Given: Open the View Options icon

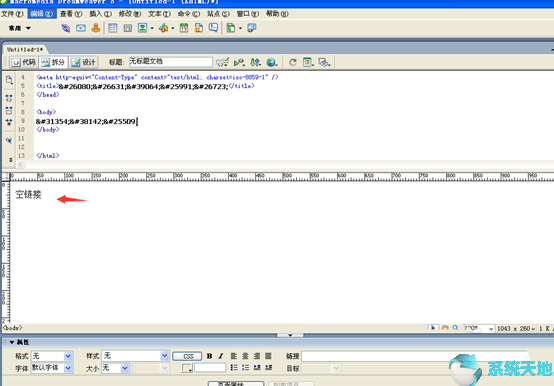Looking at the screenshot, I should click(308, 63).
